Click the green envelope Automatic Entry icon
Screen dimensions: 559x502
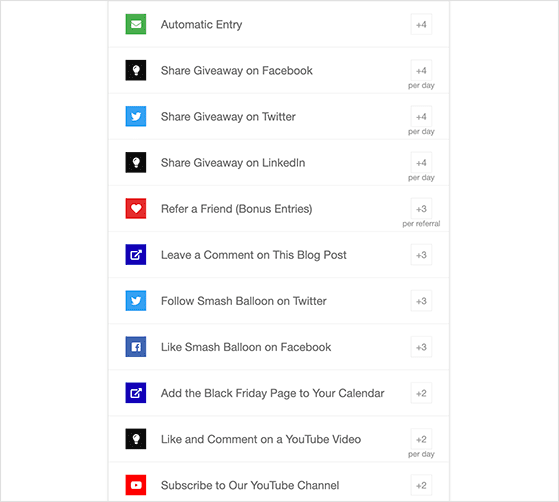coord(136,24)
